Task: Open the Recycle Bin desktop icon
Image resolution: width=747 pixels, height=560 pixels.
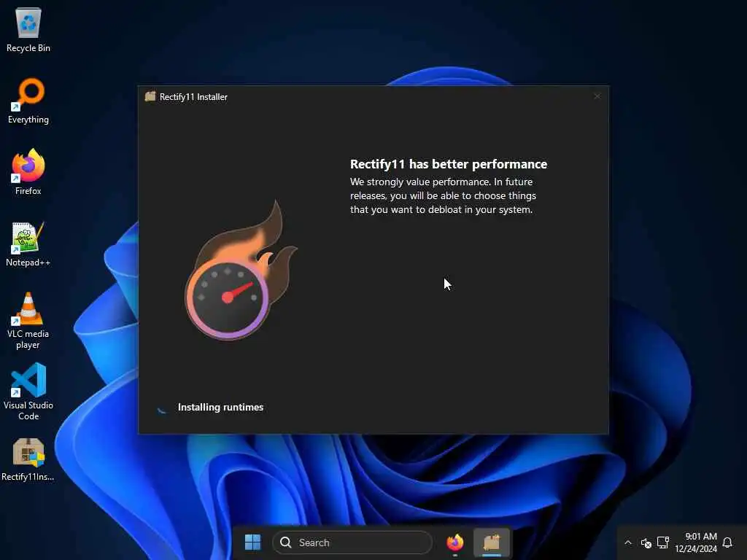Action: point(28,30)
